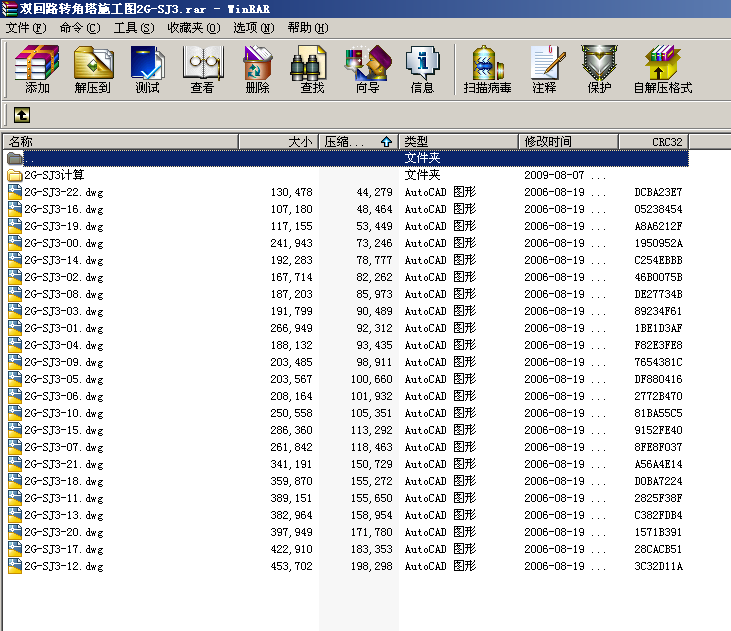Image resolution: width=731 pixels, height=631 pixels.
Task: Select file 2G-SJ3-10.dwg
Action: point(347,413)
